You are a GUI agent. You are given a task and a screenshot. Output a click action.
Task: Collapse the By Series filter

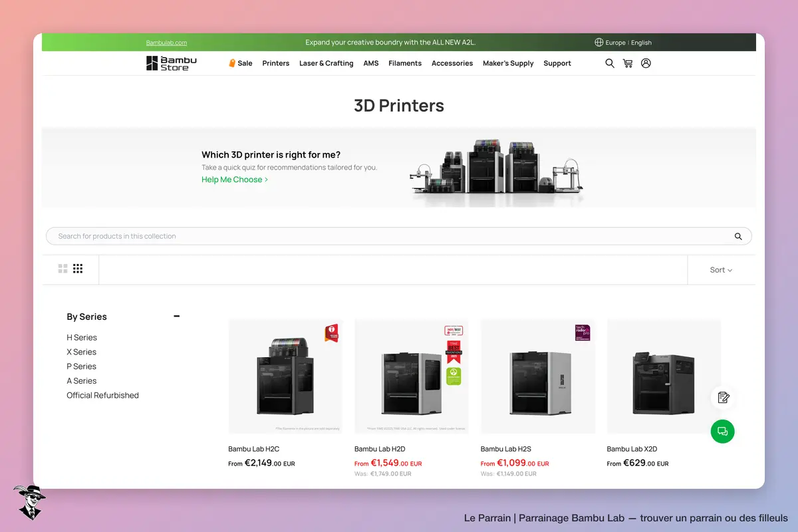pos(176,317)
